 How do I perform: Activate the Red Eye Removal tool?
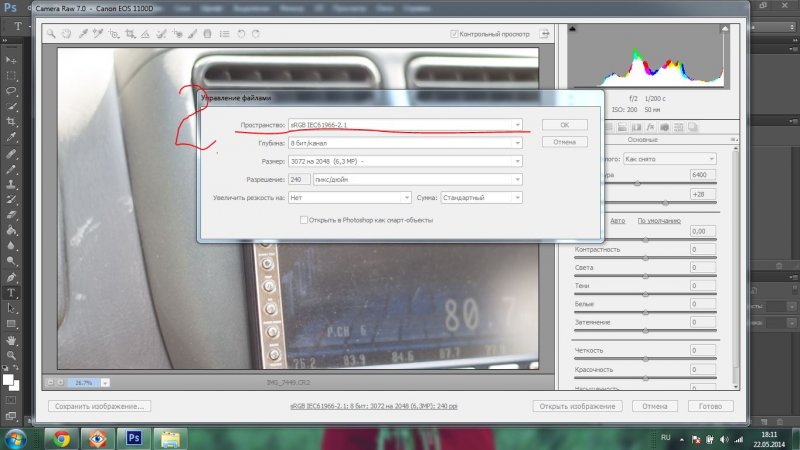point(177,34)
